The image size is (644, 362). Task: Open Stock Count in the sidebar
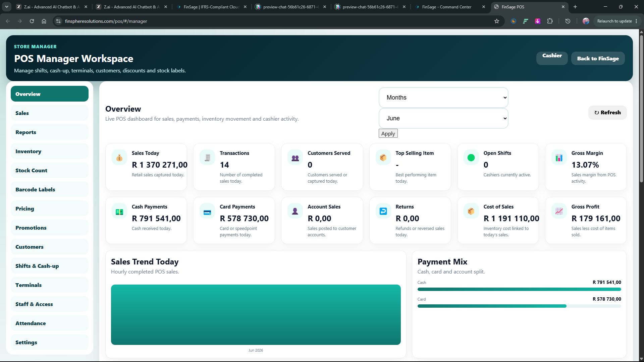[x=50, y=170]
